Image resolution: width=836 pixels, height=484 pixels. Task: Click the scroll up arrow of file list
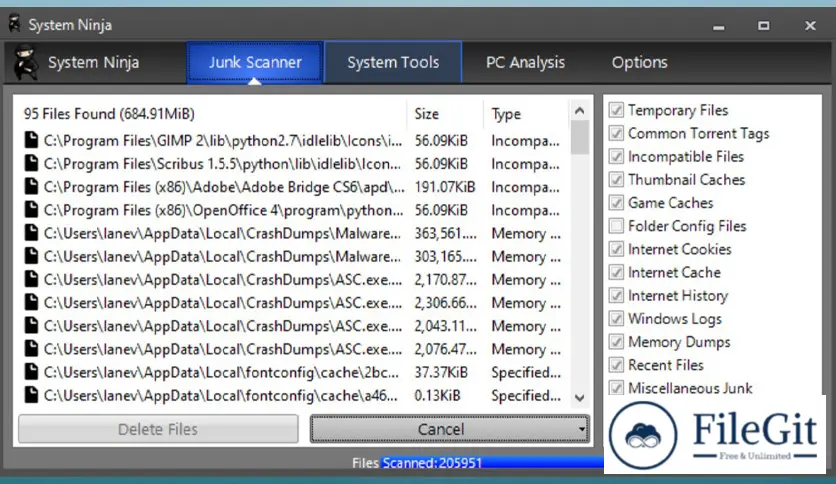(x=580, y=111)
